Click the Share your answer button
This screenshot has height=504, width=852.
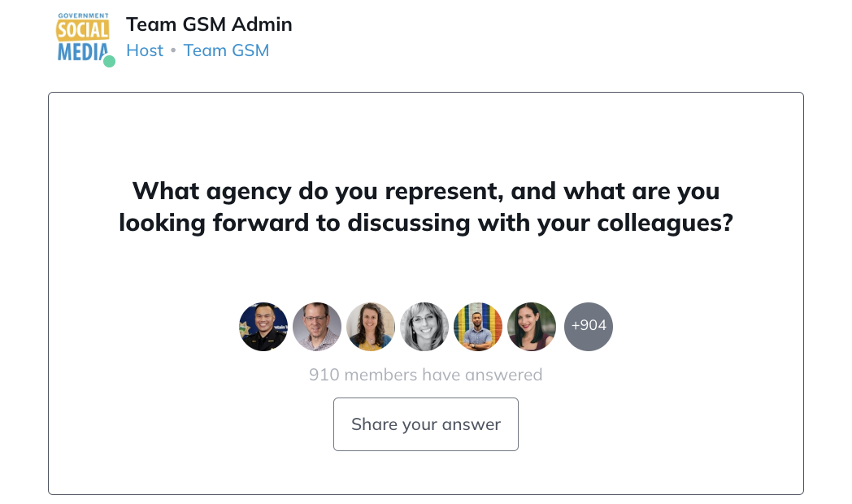pyautogui.click(x=426, y=424)
